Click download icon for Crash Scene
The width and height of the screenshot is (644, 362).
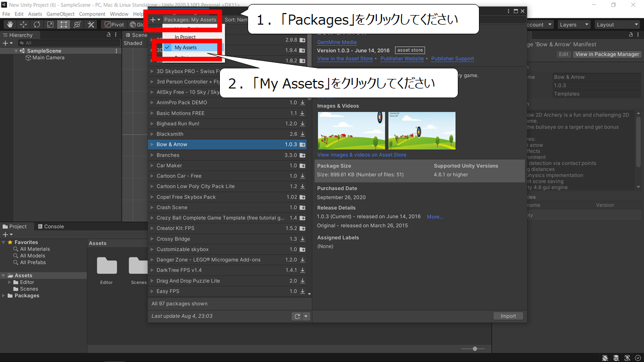click(302, 208)
